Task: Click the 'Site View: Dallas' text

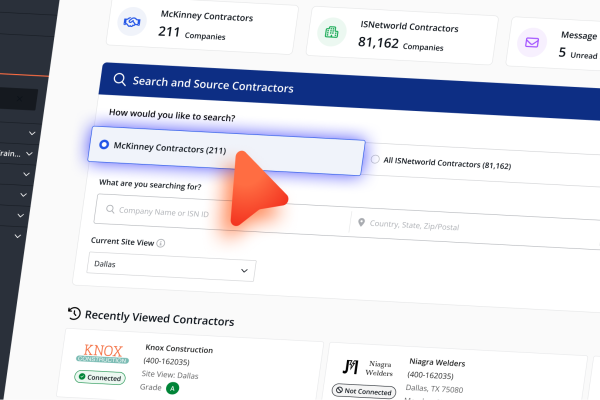Action: (170, 375)
